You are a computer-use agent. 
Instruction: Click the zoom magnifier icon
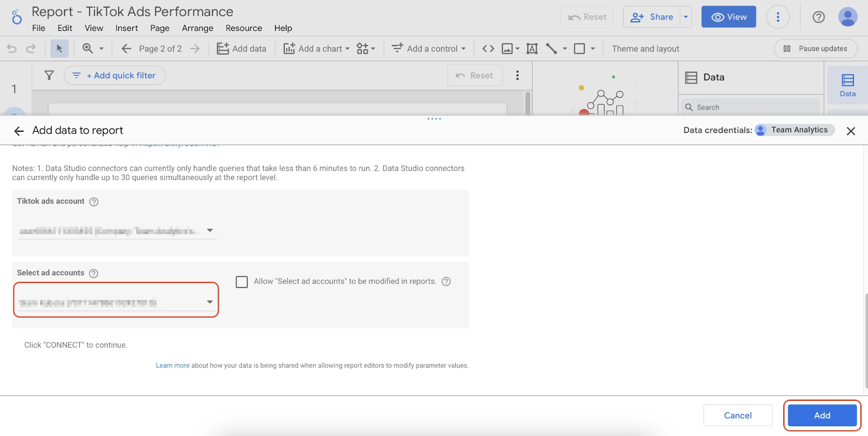click(87, 48)
